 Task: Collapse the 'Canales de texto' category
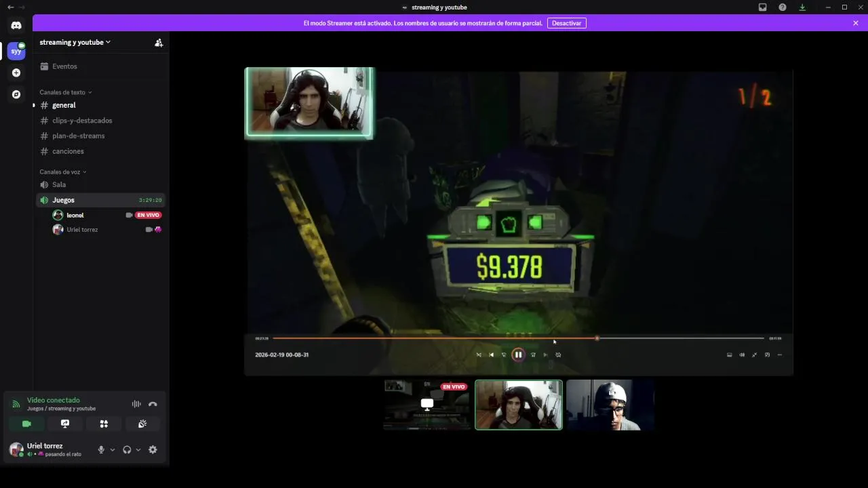point(66,92)
